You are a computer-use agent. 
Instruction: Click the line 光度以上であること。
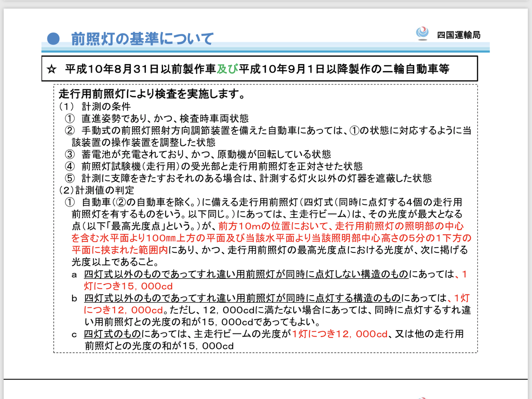[115, 262]
